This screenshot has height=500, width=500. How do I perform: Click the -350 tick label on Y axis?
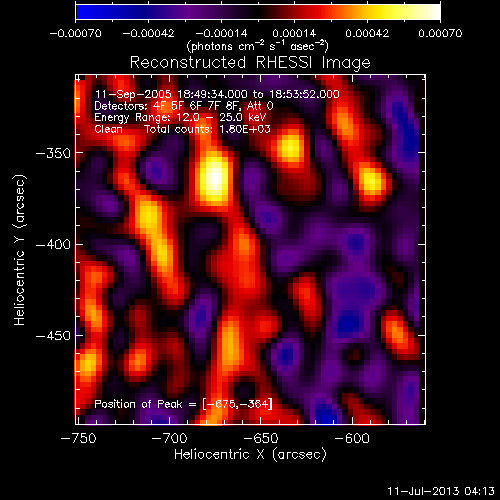coord(53,153)
